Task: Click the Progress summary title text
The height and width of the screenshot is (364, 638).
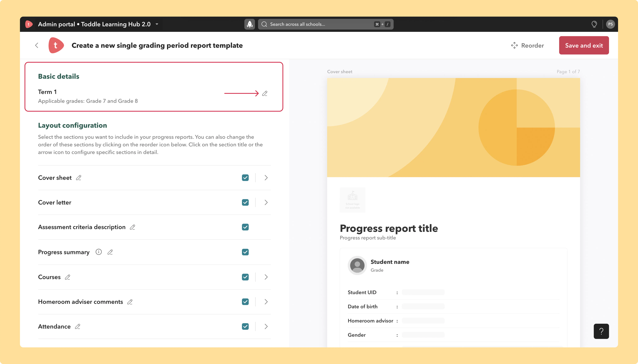Action: click(x=64, y=252)
